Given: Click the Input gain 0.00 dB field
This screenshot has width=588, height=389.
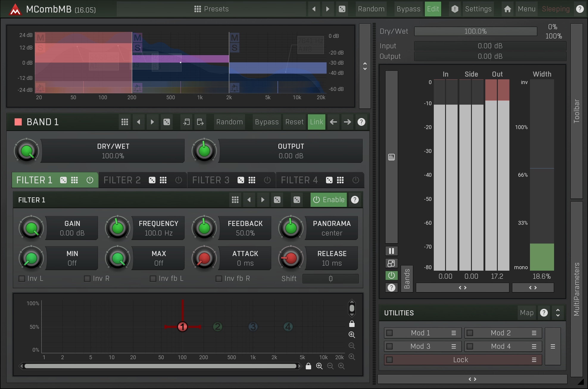Looking at the screenshot, I should pyautogui.click(x=490, y=46).
